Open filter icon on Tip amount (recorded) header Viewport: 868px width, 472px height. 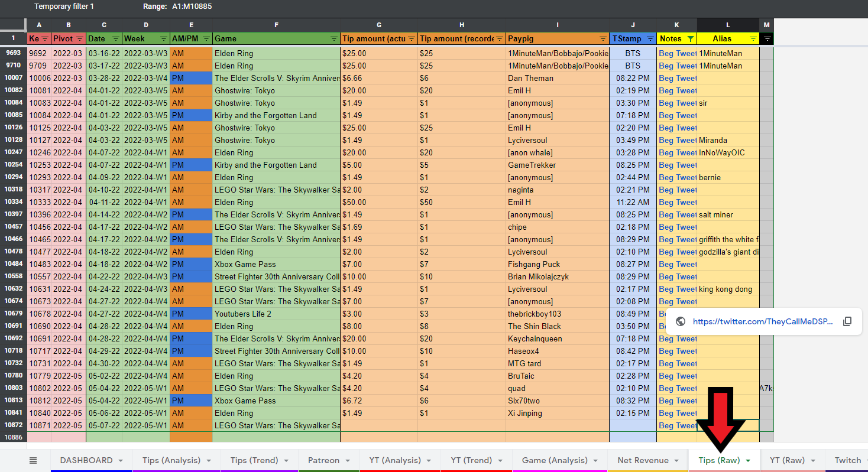click(500, 38)
